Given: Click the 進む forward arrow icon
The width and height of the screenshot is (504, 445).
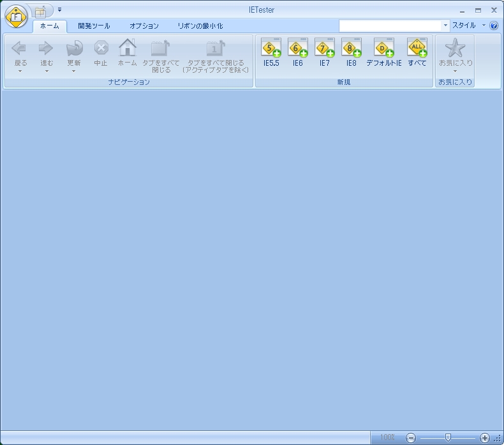Looking at the screenshot, I should click(x=46, y=49).
